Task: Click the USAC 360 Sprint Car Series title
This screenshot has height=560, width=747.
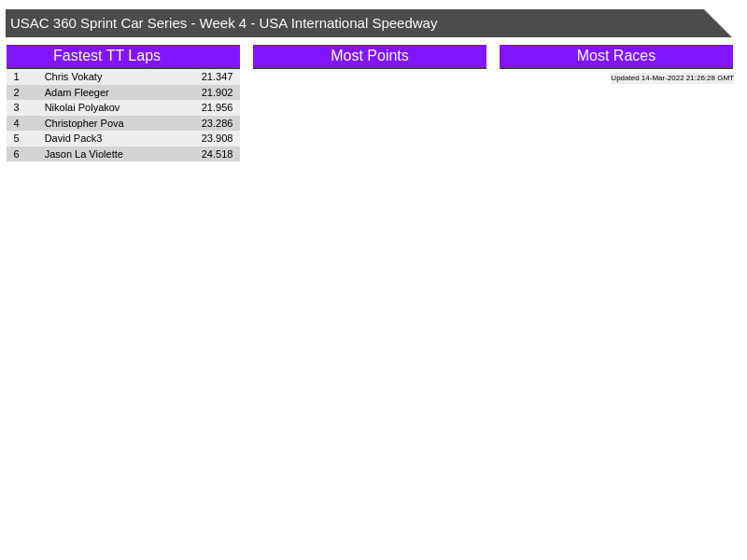Action: click(x=224, y=23)
